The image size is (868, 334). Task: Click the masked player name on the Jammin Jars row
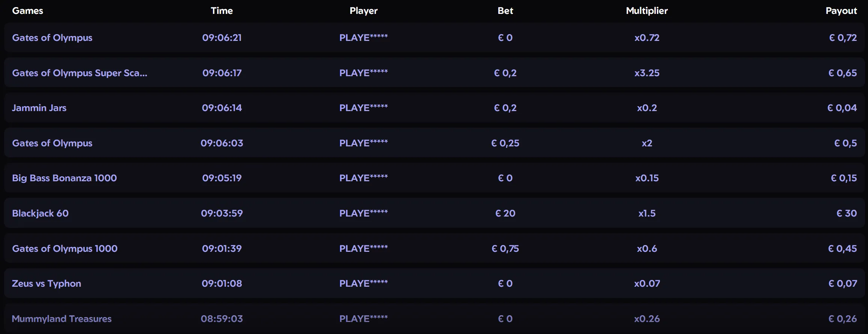[x=363, y=108]
